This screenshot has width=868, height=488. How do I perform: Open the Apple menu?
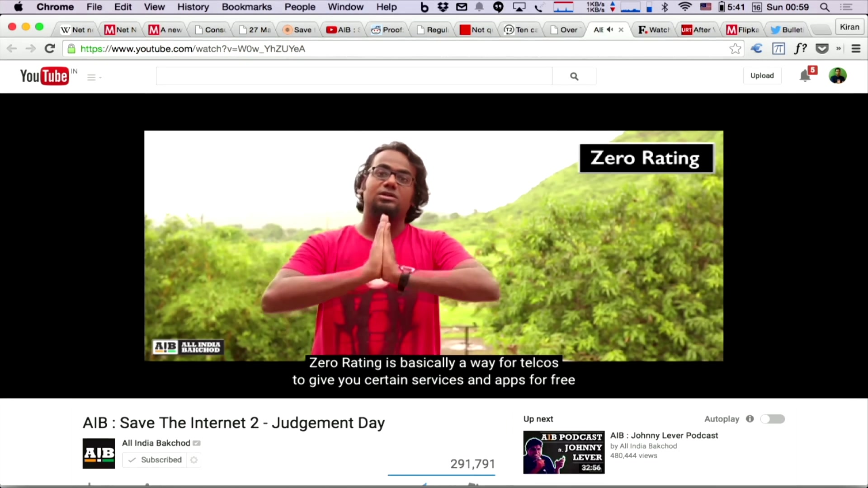tap(19, 7)
